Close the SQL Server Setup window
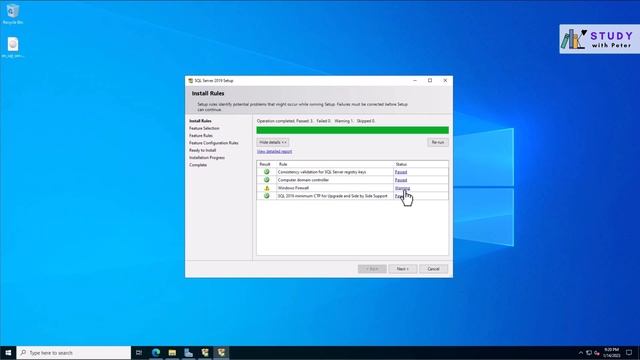 click(445, 81)
